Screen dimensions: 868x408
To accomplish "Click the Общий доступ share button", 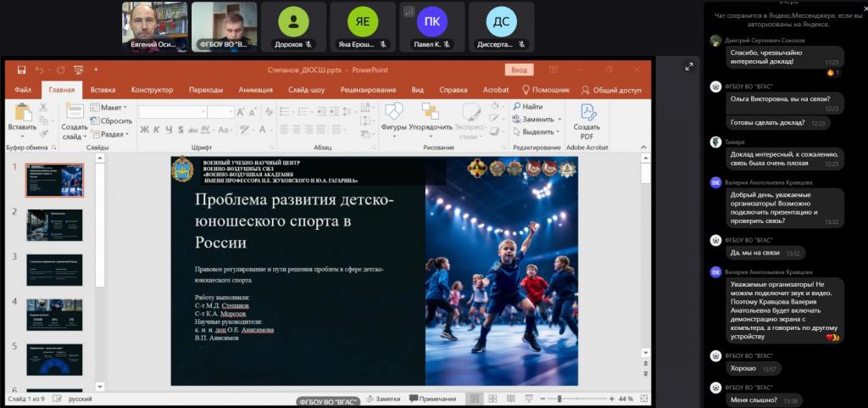I will click(610, 90).
